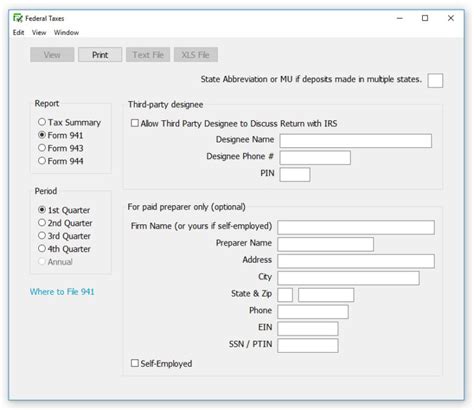This screenshot has height=410, width=474.
Task: Check the Self-Employed checkbox
Action: 135,363
